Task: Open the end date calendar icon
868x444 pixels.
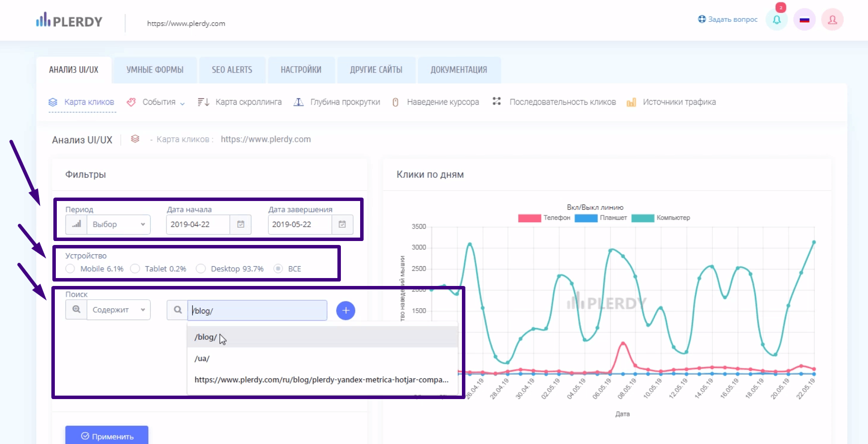Action: click(x=342, y=224)
